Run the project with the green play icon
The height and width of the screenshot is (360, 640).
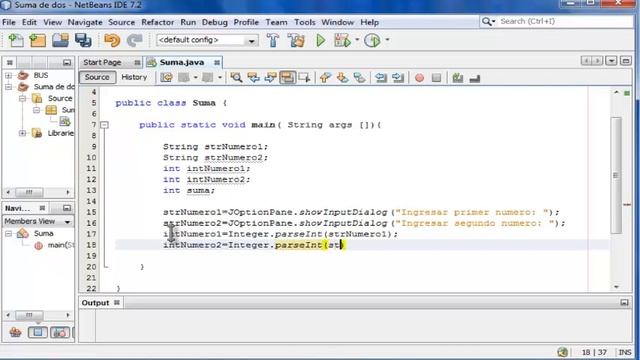(x=321, y=40)
